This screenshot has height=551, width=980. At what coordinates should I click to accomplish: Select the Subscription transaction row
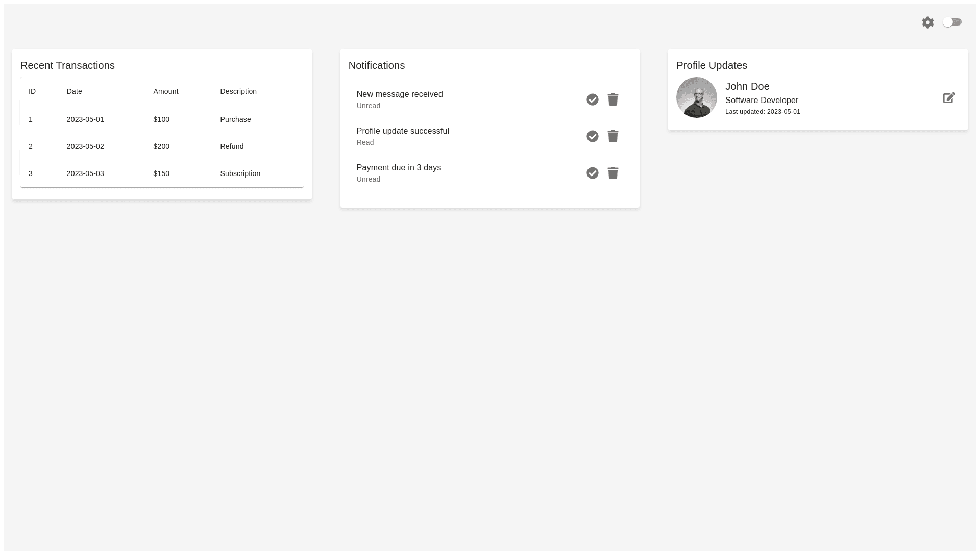click(161, 173)
